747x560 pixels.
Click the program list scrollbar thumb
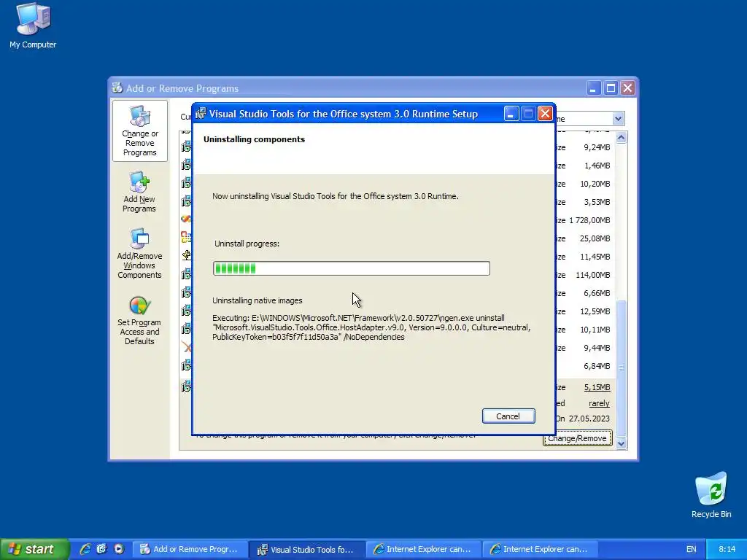point(622,368)
